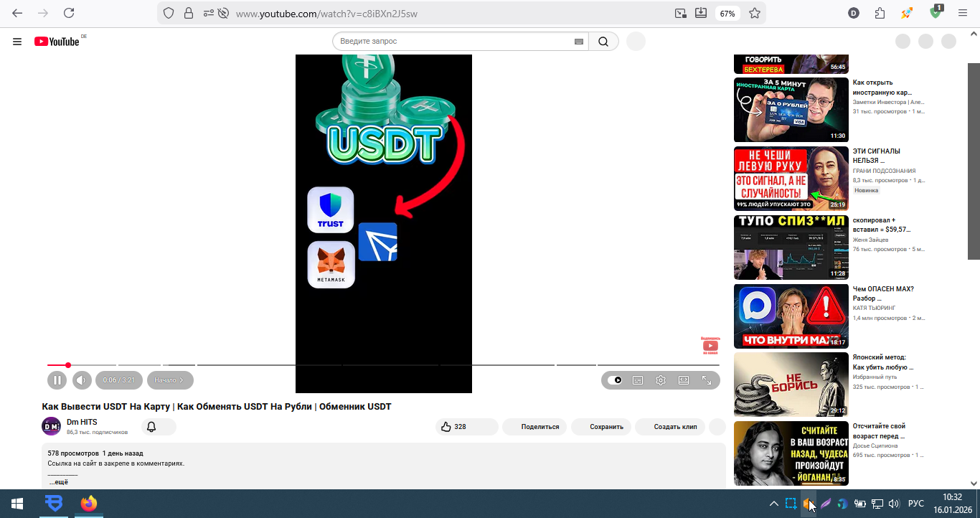Submit search with the magnifier button
The image size is (980, 518).
click(603, 42)
